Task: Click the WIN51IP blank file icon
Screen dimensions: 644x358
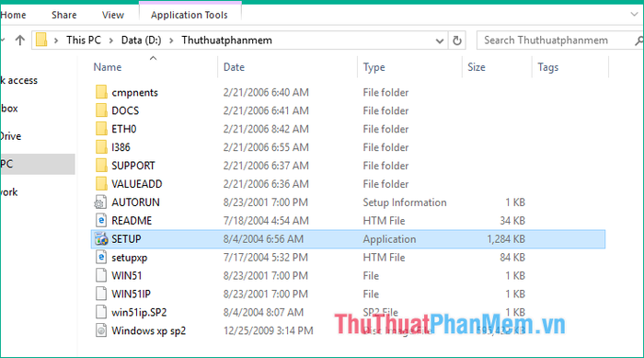Action: pyautogui.click(x=101, y=294)
